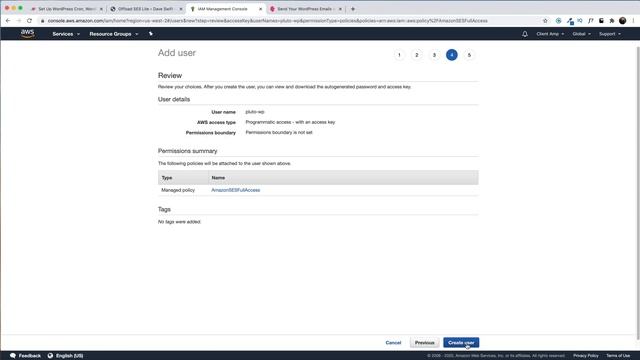Viewport: 640px width, 360px height.
Task: Click the Cancel link
Action: point(393,343)
